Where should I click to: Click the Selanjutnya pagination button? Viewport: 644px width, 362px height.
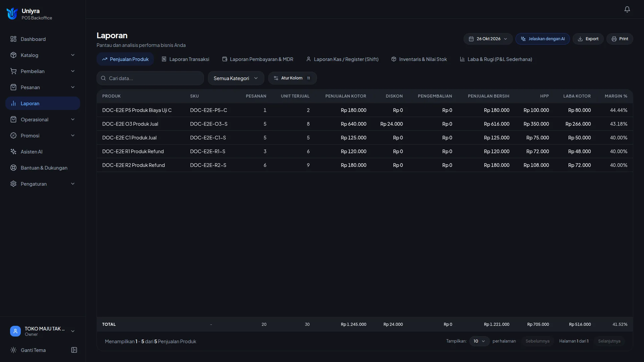point(609,341)
